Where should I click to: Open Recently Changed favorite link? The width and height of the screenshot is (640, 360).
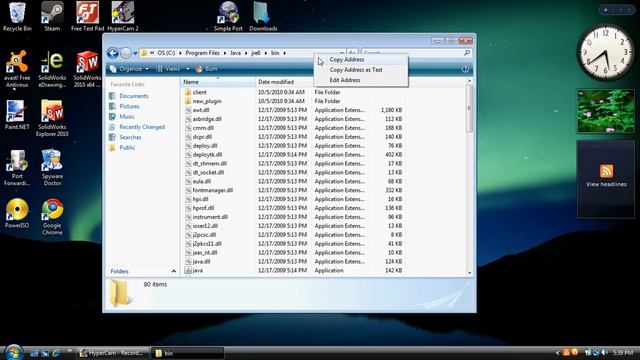click(142, 127)
